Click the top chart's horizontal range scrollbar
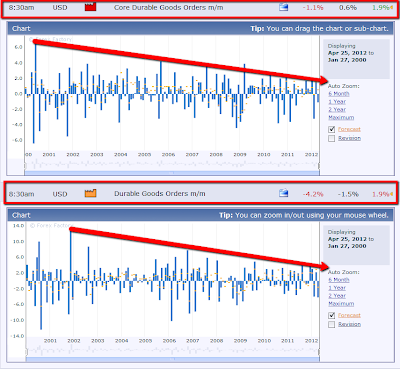 pyautogui.click(x=172, y=173)
